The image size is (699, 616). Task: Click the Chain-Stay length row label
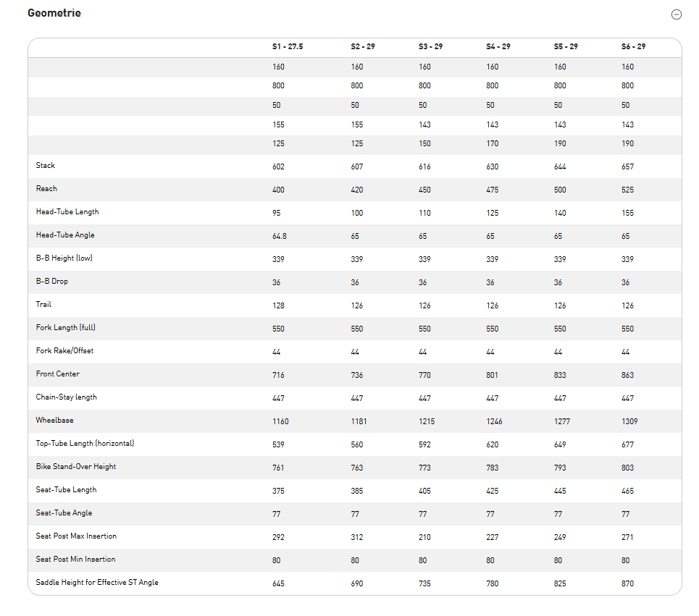coord(66,397)
